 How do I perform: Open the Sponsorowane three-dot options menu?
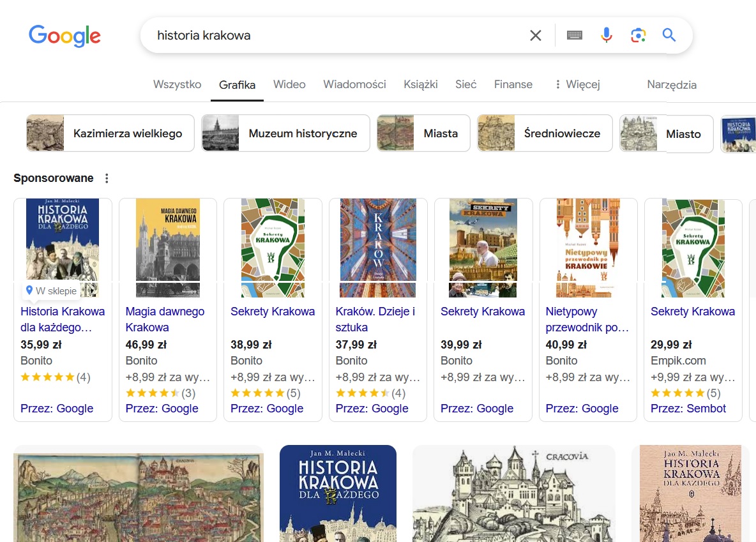pos(107,179)
